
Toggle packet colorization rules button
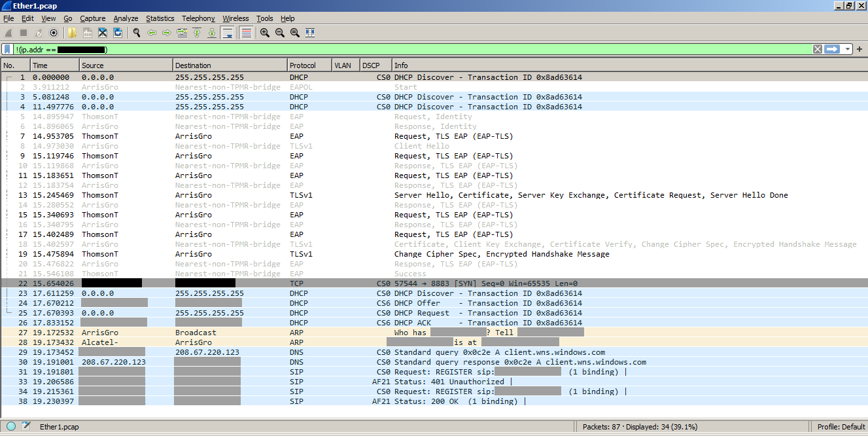click(247, 32)
